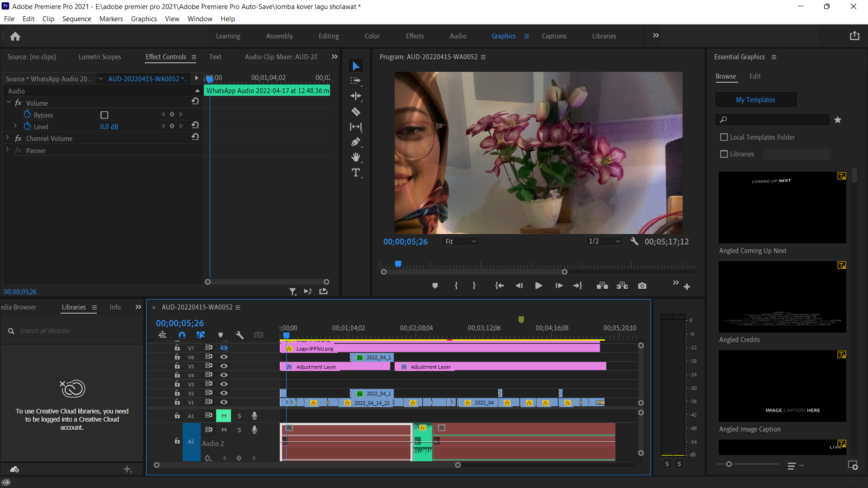The image size is (868, 488).
Task: Click the My Templates button
Action: click(755, 99)
